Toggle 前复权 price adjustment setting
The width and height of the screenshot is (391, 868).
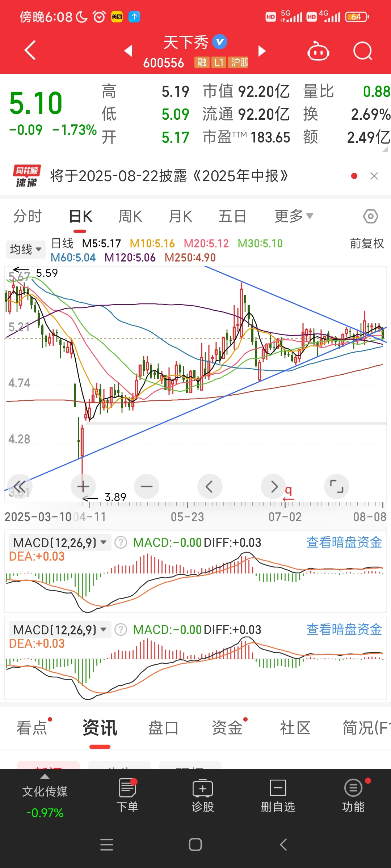(x=367, y=243)
